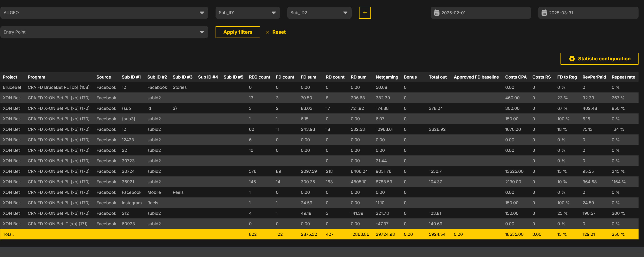644x257 pixels.
Task: Click Sub ID #2 value Mobile
Action: click(154, 193)
